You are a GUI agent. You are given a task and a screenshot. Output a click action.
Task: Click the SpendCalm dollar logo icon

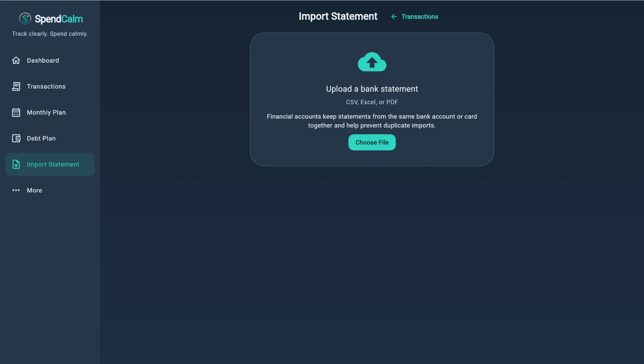pos(25,19)
